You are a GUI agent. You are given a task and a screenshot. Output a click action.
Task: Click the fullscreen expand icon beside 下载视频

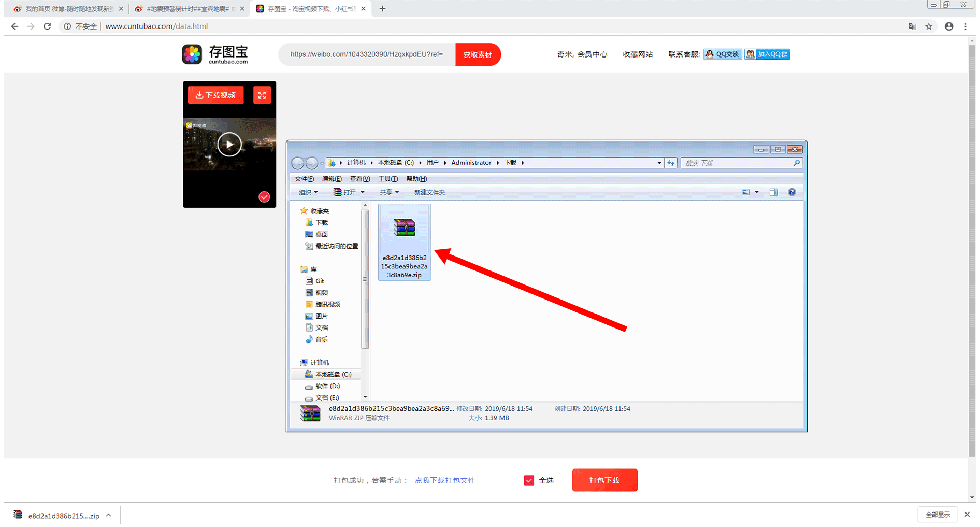262,95
